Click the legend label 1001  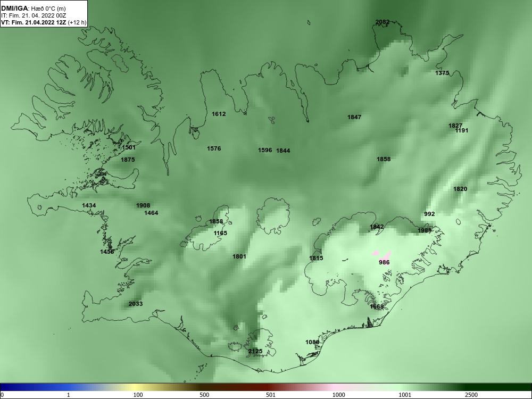point(405,395)
